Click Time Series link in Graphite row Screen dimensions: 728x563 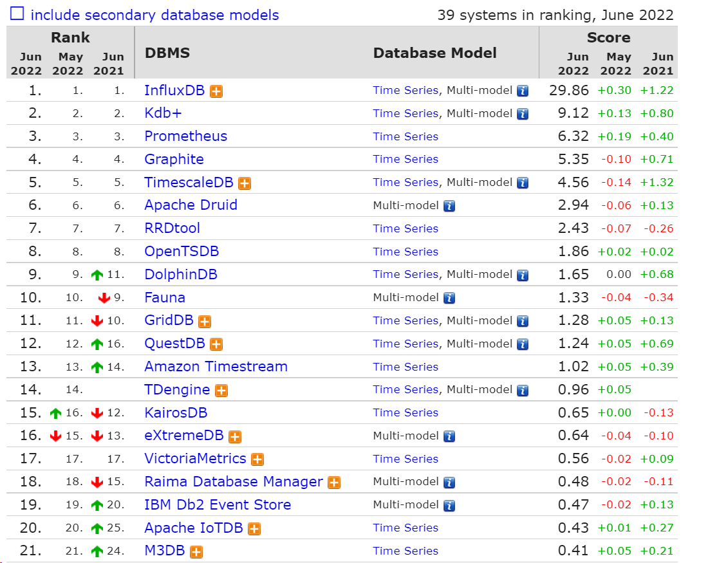click(406, 159)
